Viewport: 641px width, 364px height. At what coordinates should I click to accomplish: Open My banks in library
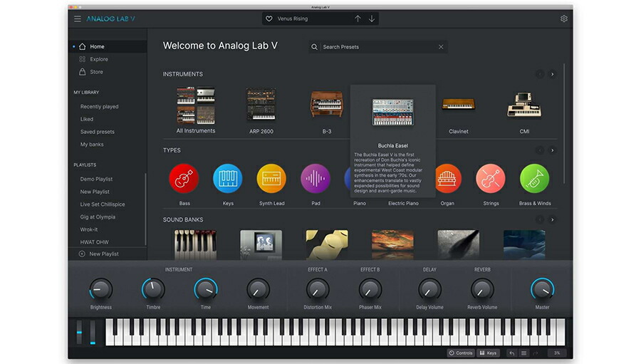[92, 145]
